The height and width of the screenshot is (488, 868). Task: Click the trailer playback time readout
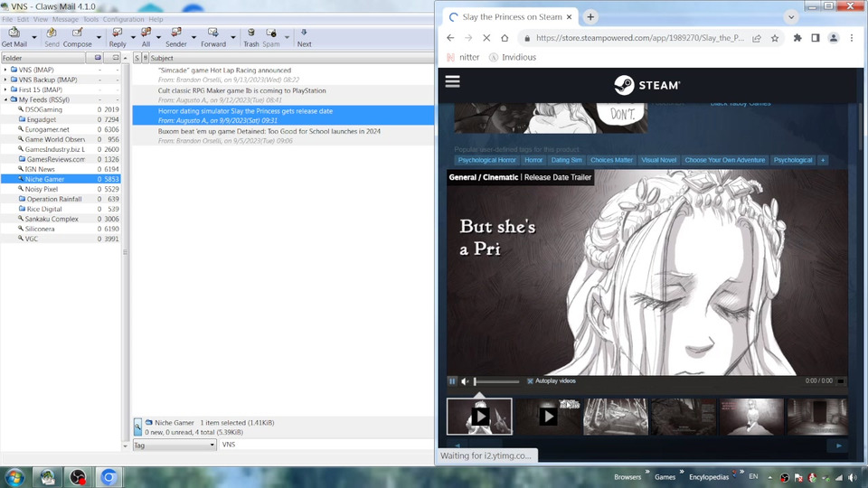click(x=819, y=381)
